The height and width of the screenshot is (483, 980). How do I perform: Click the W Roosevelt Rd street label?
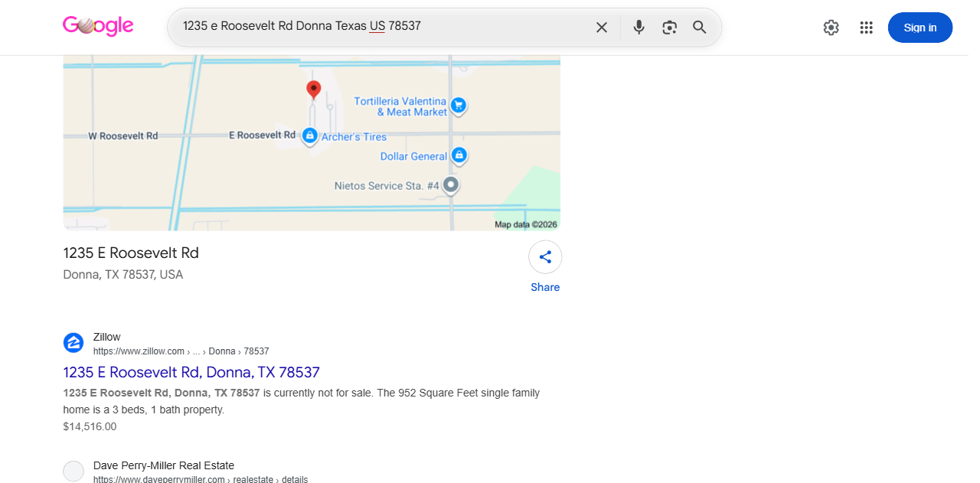(x=122, y=135)
